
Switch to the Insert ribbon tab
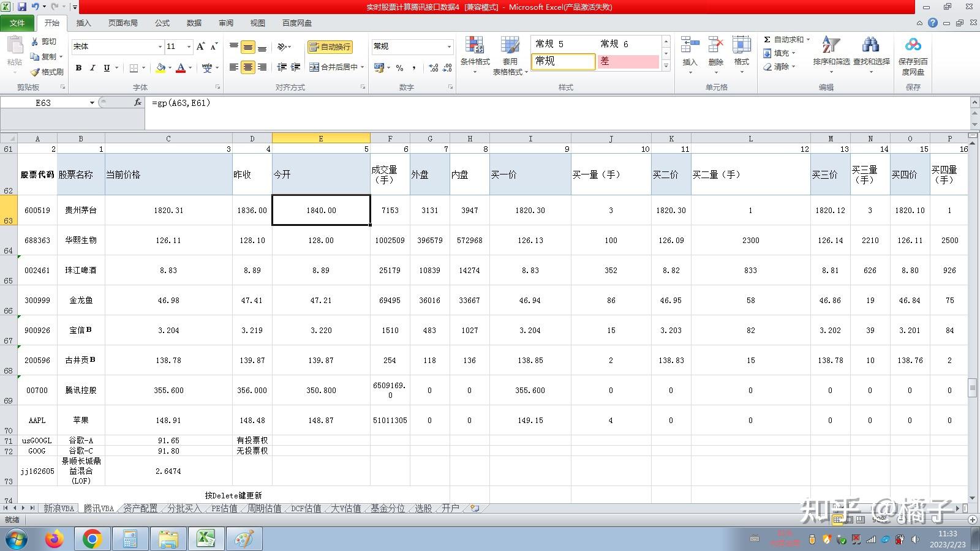(83, 23)
